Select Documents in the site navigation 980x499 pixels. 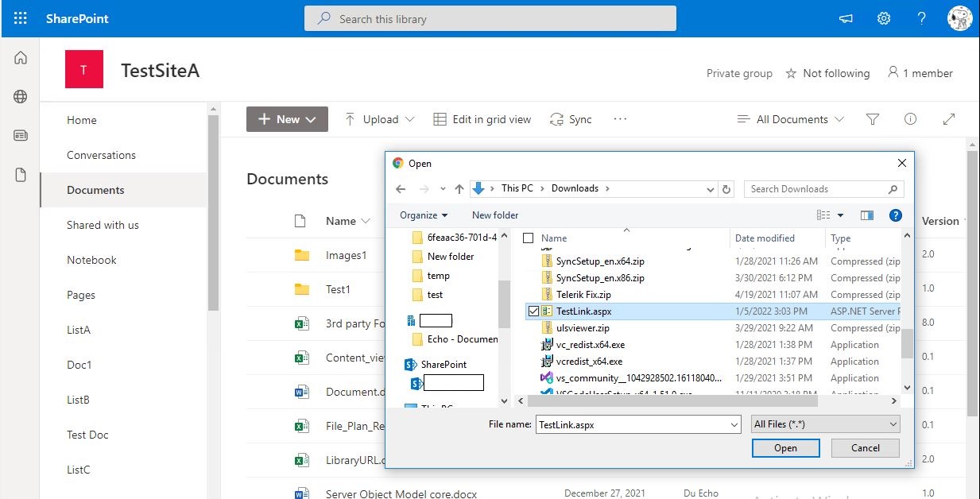click(95, 190)
